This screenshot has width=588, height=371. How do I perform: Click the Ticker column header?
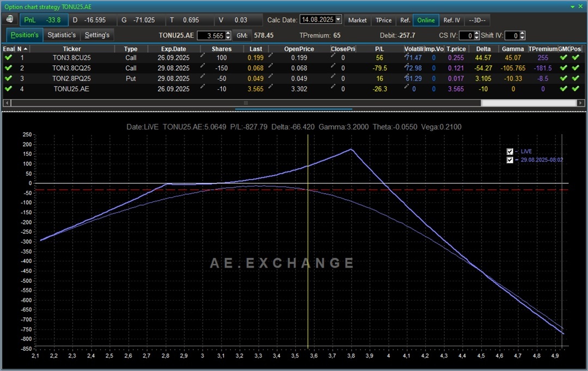click(x=72, y=49)
